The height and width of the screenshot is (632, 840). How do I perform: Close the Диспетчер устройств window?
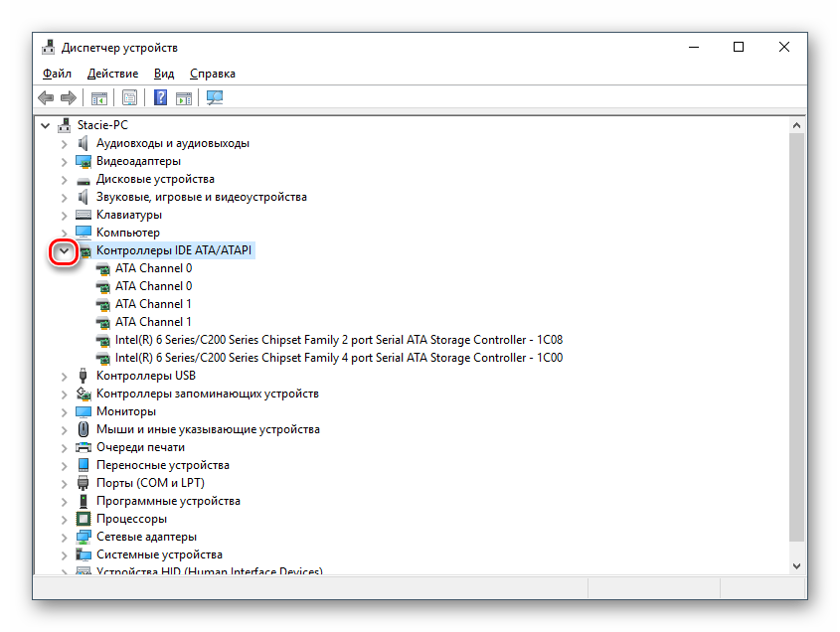(x=783, y=47)
